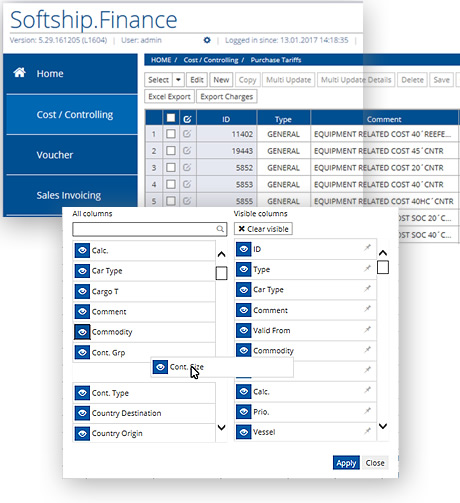
Task: Toggle eye for Country Destination column
Action: pyautogui.click(x=82, y=413)
